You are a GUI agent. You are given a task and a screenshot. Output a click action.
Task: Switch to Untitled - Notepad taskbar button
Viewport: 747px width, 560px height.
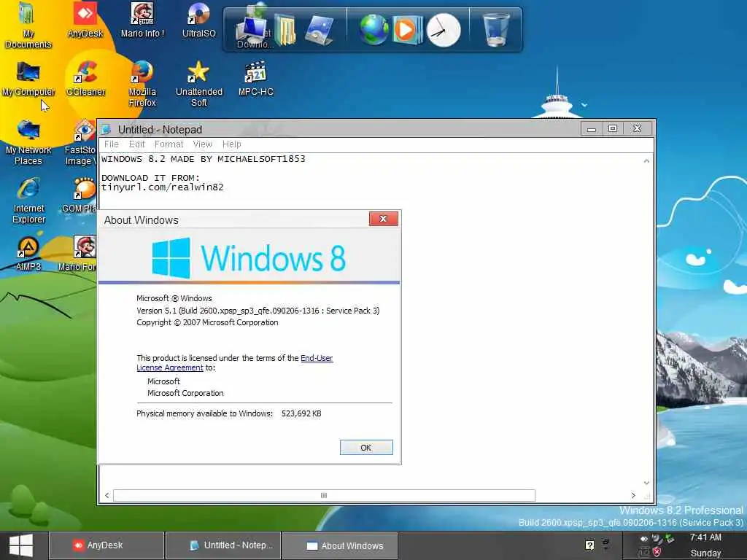click(x=223, y=545)
